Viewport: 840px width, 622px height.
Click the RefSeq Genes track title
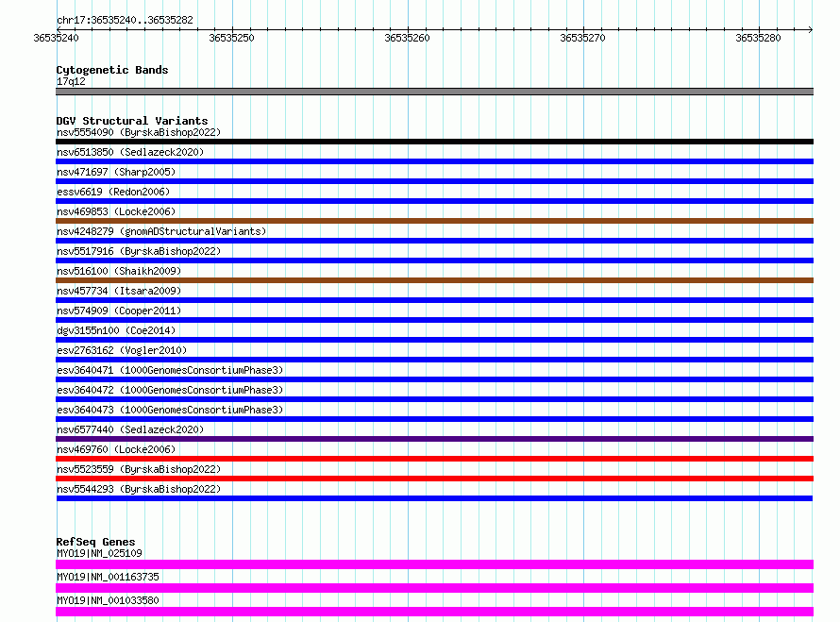point(95,542)
